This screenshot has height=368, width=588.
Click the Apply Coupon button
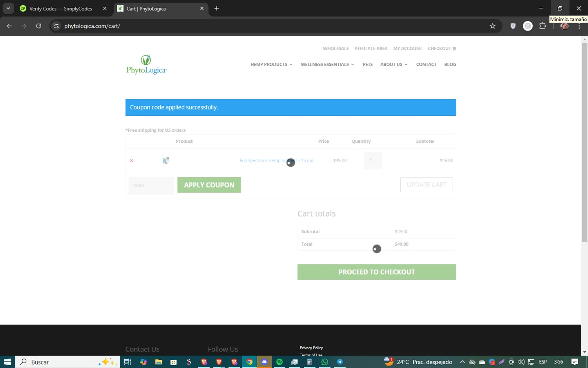[209, 185]
